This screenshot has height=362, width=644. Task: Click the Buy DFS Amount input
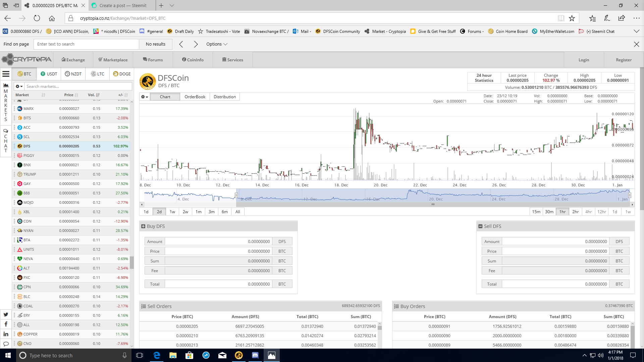218,241
